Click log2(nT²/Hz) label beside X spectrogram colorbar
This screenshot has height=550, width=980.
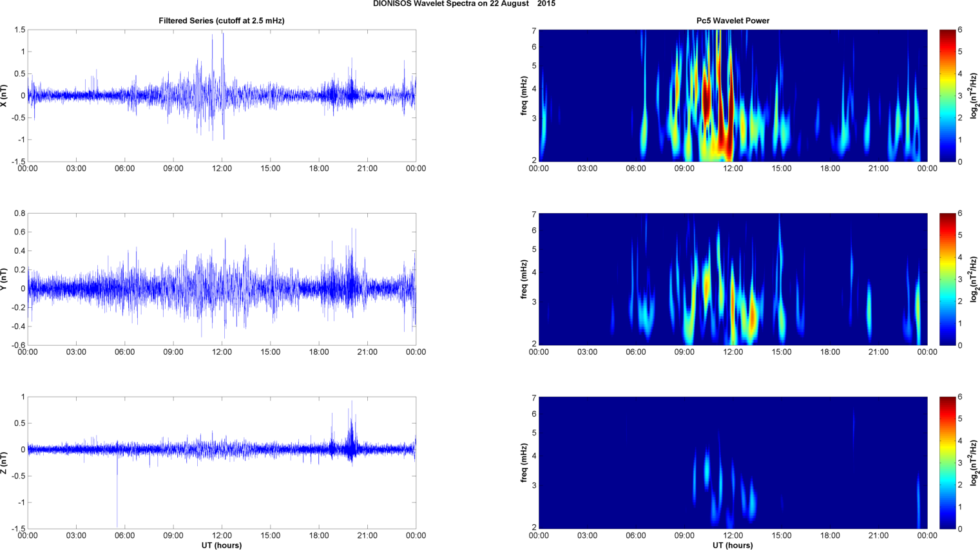tap(975, 96)
